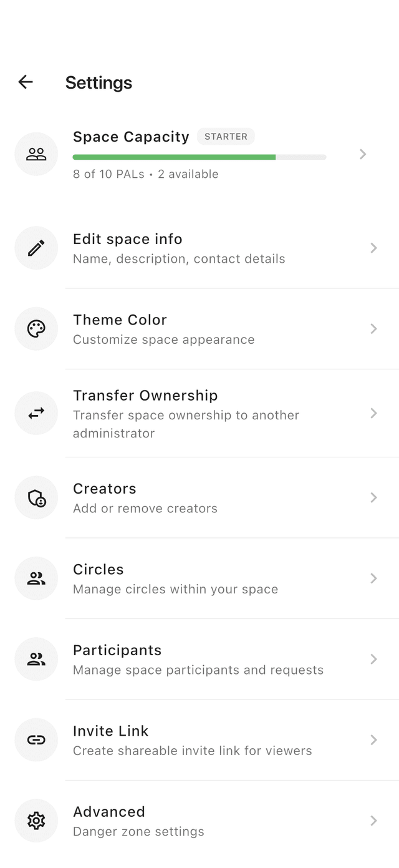Tap the pencil edit icon

[x=36, y=248]
